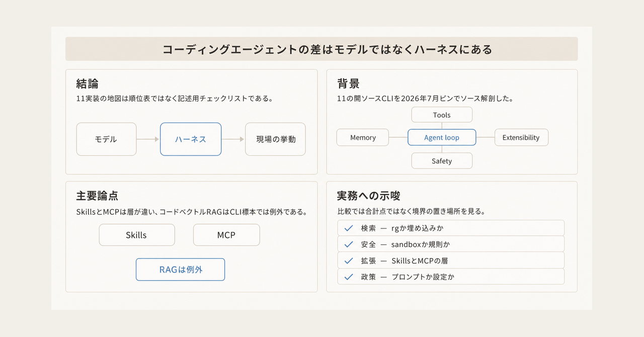644x337 pixels.
Task: Click the 背景 heading
Action: [x=348, y=83]
